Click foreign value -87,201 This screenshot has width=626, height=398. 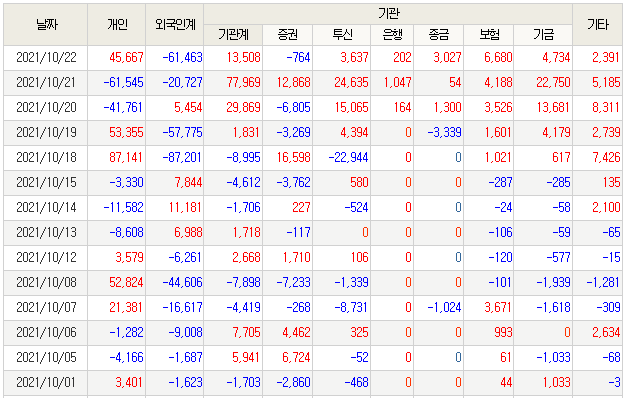click(x=182, y=157)
